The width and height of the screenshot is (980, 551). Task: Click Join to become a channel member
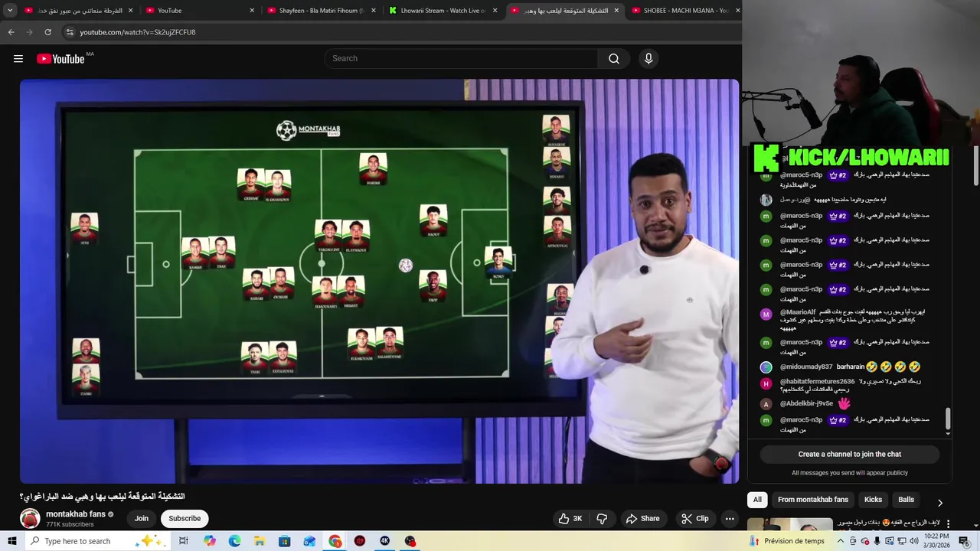coord(142,519)
